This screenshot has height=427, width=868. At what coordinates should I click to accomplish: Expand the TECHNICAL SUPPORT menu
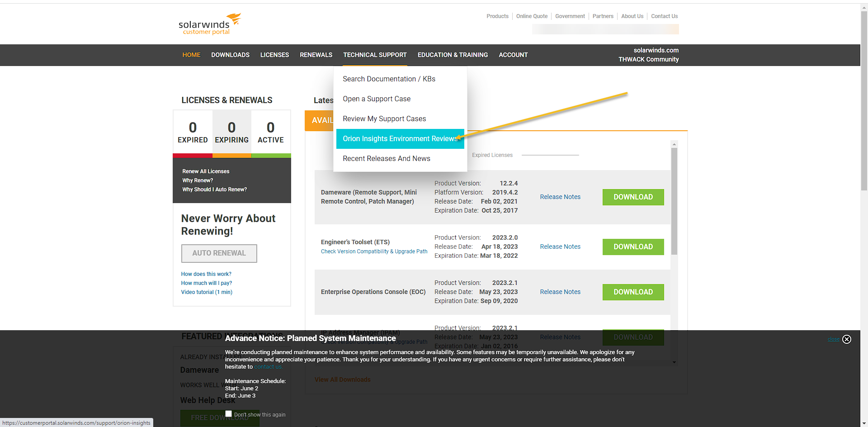coord(375,55)
